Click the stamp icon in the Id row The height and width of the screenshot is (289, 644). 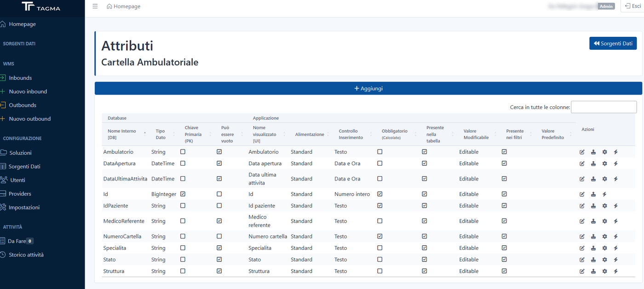[x=593, y=194]
